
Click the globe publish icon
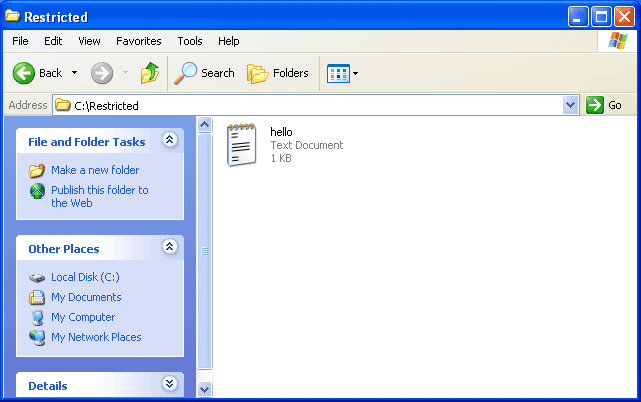click(37, 191)
